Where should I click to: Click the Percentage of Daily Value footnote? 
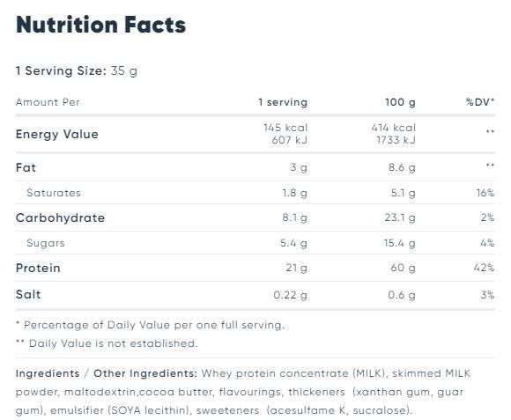(x=150, y=325)
